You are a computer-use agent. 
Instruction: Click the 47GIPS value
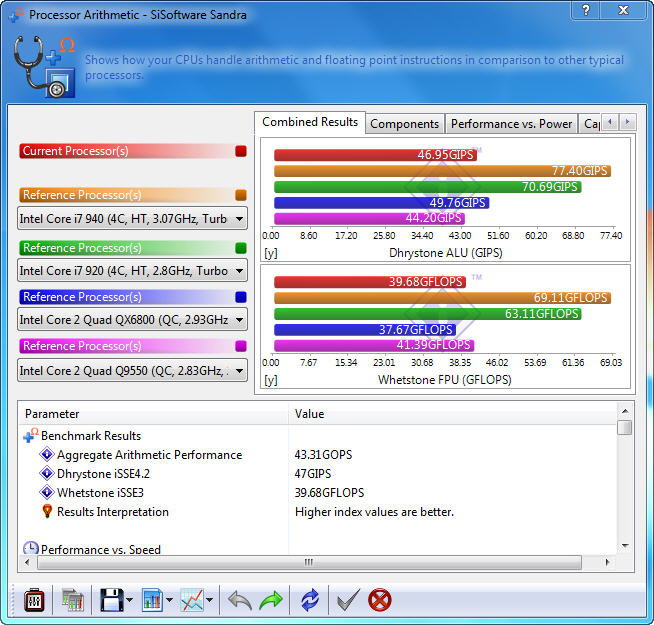(313, 474)
